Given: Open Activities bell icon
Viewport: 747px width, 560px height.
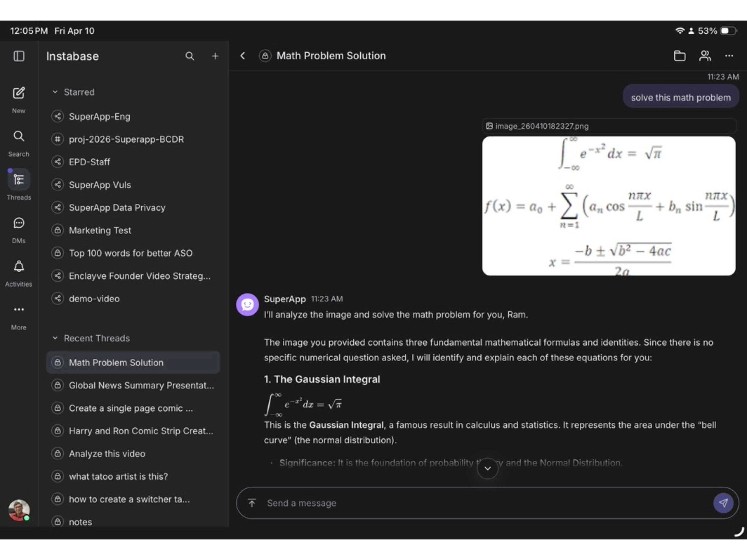Looking at the screenshot, I should tap(19, 267).
